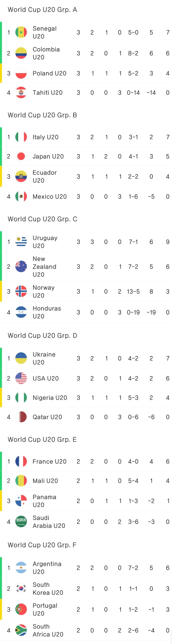
Task: Click the Argentina U20 team name
Action: click(47, 568)
